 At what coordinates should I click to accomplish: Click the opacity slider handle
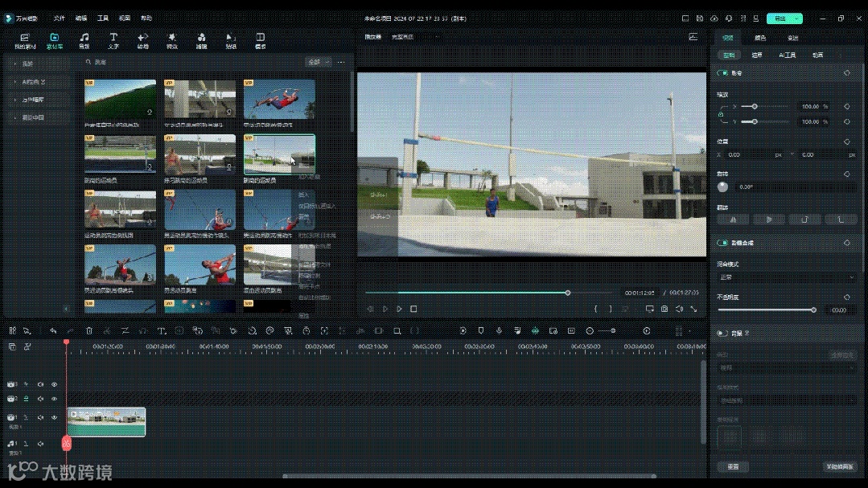[813, 310]
